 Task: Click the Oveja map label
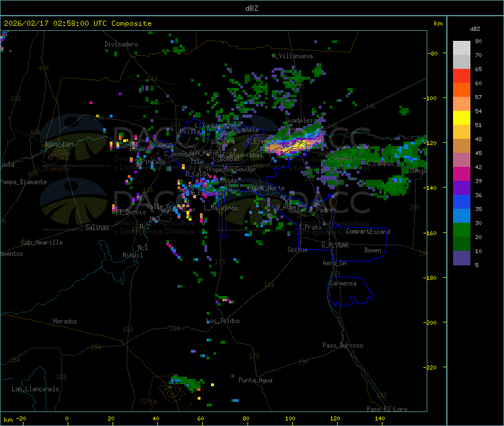[x=418, y=171]
